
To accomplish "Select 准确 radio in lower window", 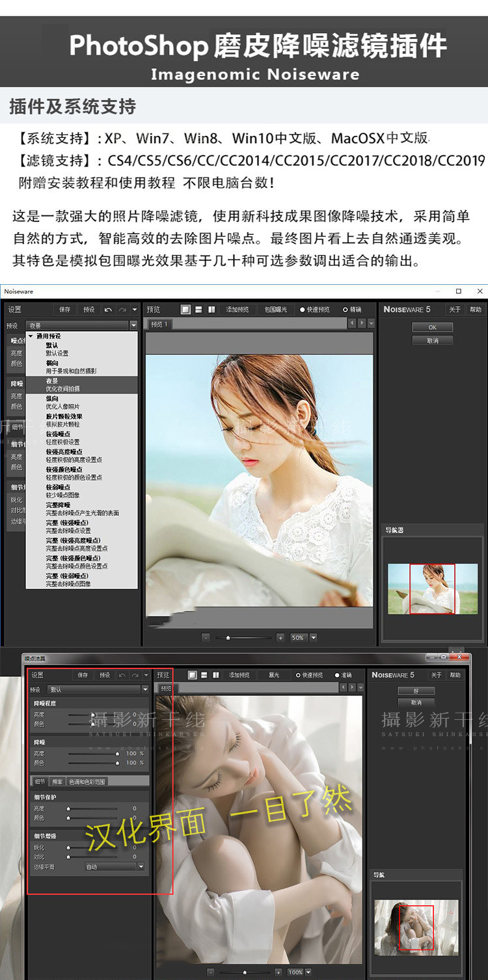I will pyautogui.click(x=344, y=675).
